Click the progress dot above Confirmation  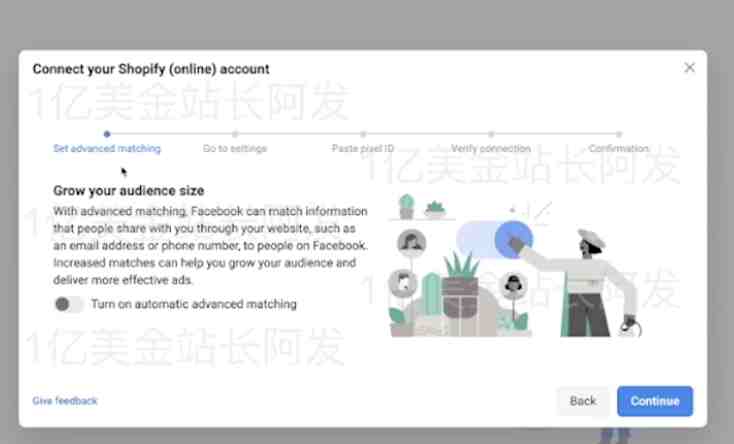coord(619,134)
